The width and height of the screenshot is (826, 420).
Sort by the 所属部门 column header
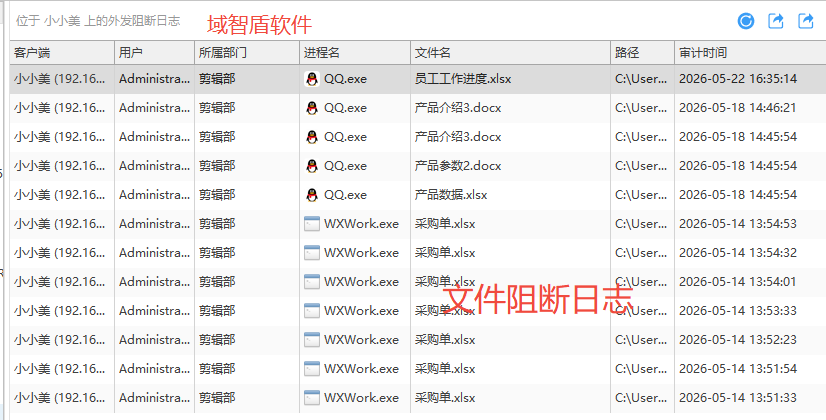[x=247, y=53]
